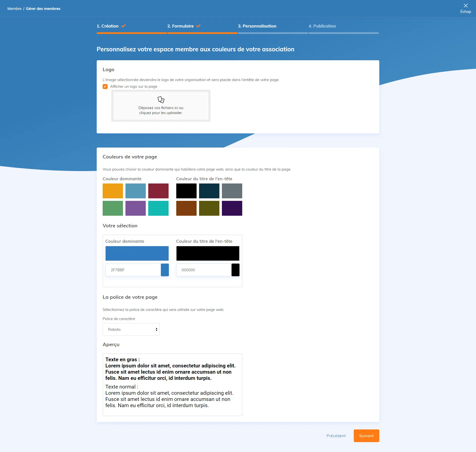Choose the burgundy dominant color swatch
This screenshot has width=476, height=452.
(x=158, y=191)
